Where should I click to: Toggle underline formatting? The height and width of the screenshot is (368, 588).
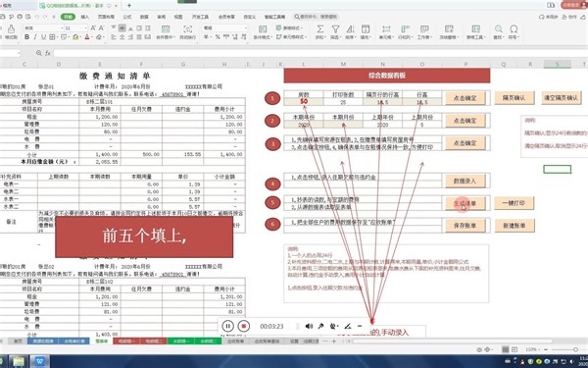pyautogui.click(x=43, y=37)
